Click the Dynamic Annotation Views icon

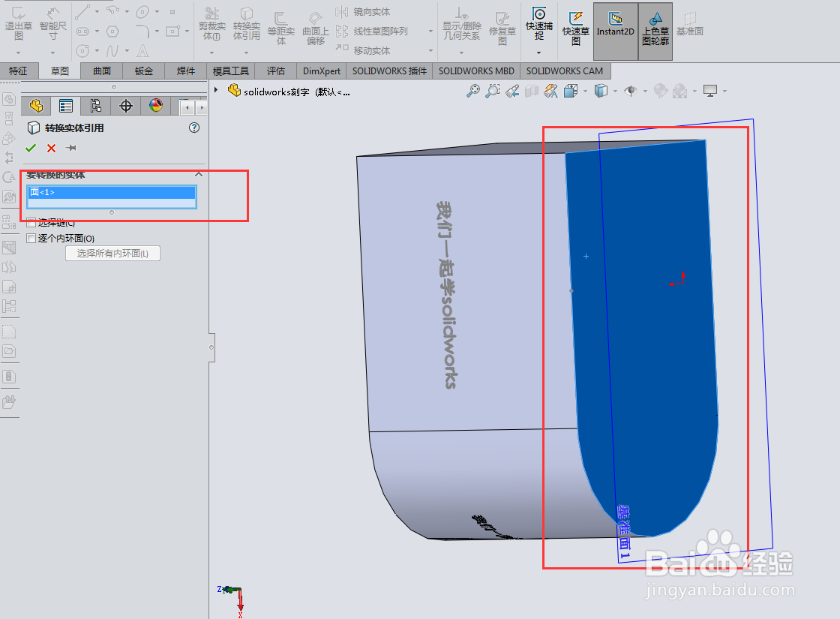tap(550, 91)
